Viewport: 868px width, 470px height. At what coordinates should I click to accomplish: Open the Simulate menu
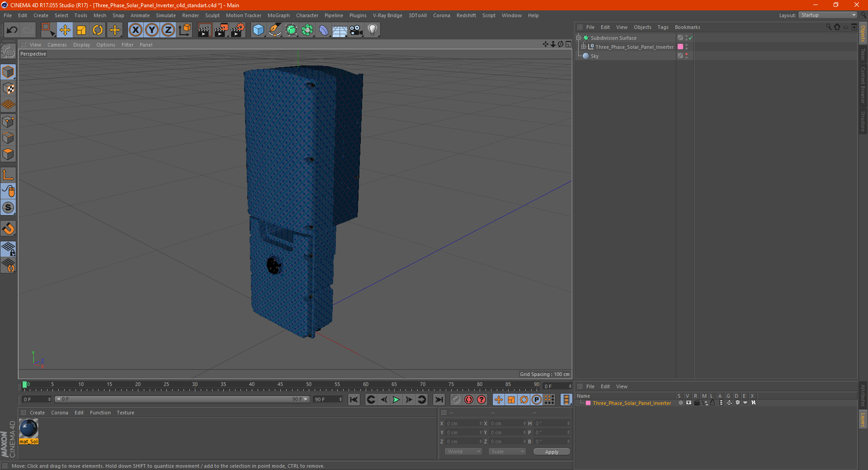[x=165, y=15]
